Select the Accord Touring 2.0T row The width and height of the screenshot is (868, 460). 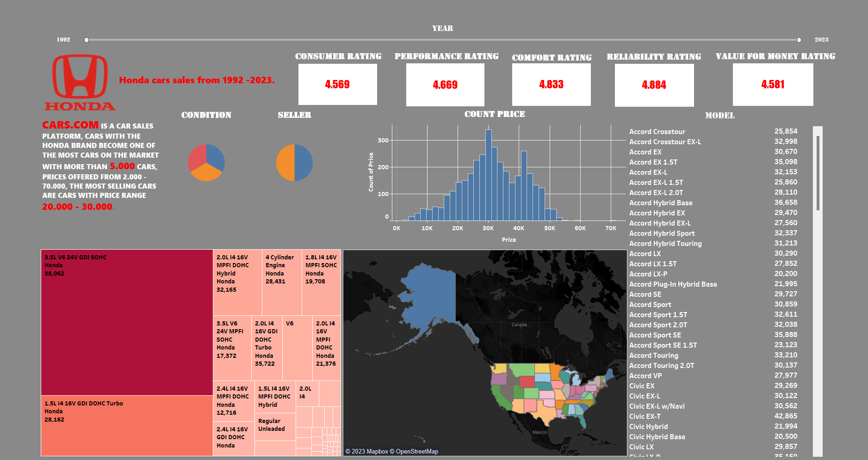[713, 366]
